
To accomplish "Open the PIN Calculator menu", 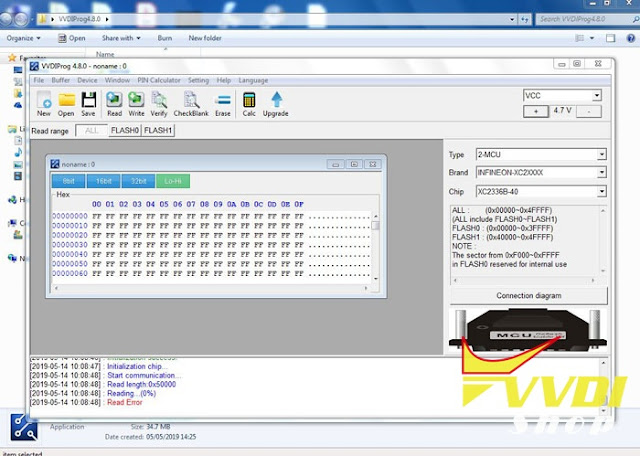I will 159,80.
